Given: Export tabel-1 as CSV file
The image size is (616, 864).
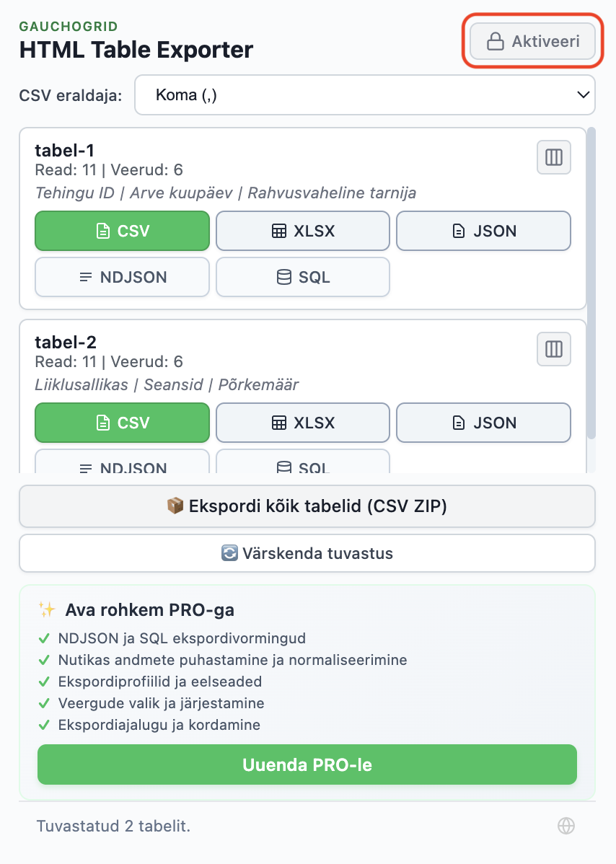Looking at the screenshot, I should coord(122,231).
